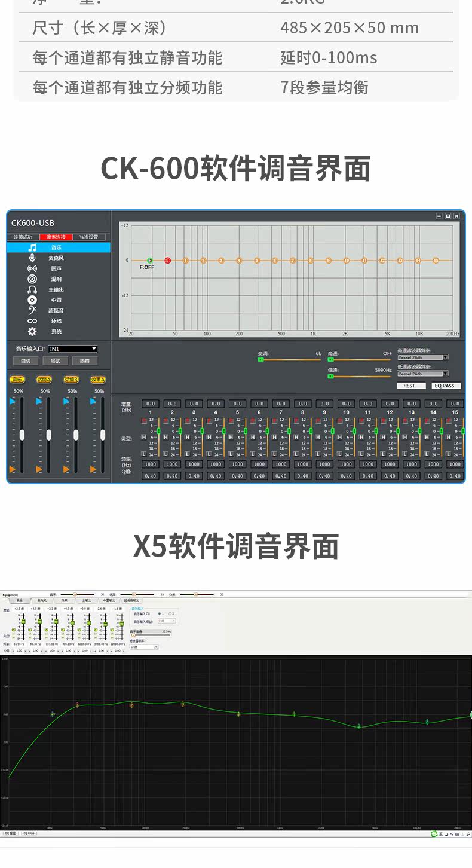Toggle the yellow 效果A channel button

99,380
